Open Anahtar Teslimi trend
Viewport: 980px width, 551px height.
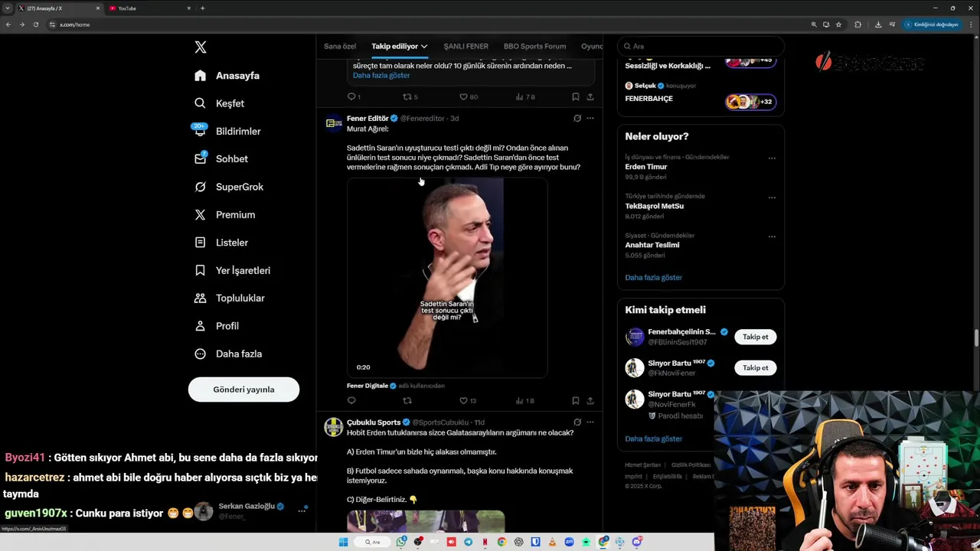tap(652, 245)
